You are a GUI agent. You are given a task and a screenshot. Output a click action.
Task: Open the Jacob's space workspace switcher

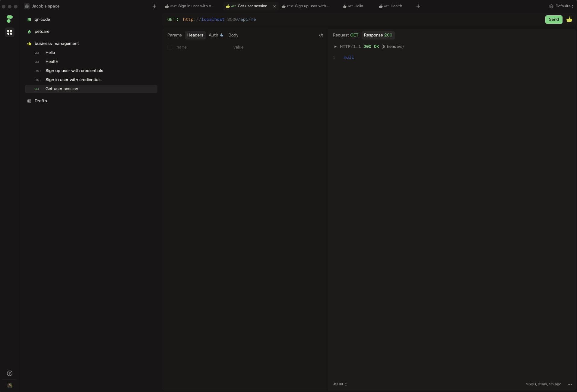(42, 6)
